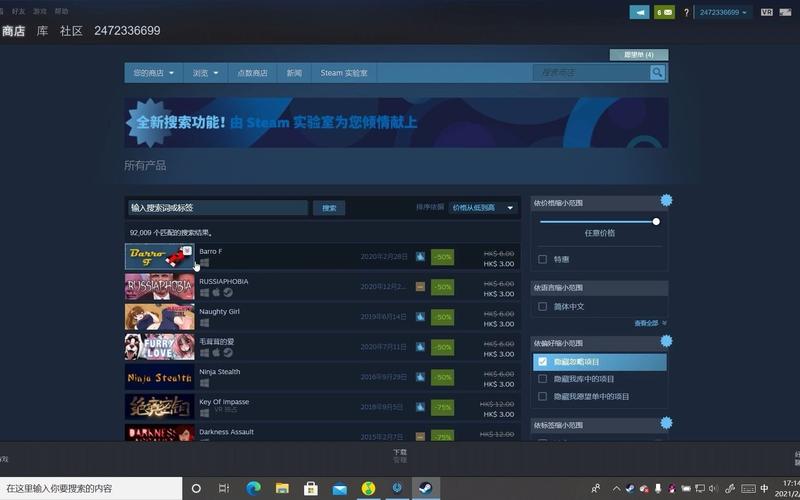
Task: Click the system tray volume icon
Action: tap(713, 488)
